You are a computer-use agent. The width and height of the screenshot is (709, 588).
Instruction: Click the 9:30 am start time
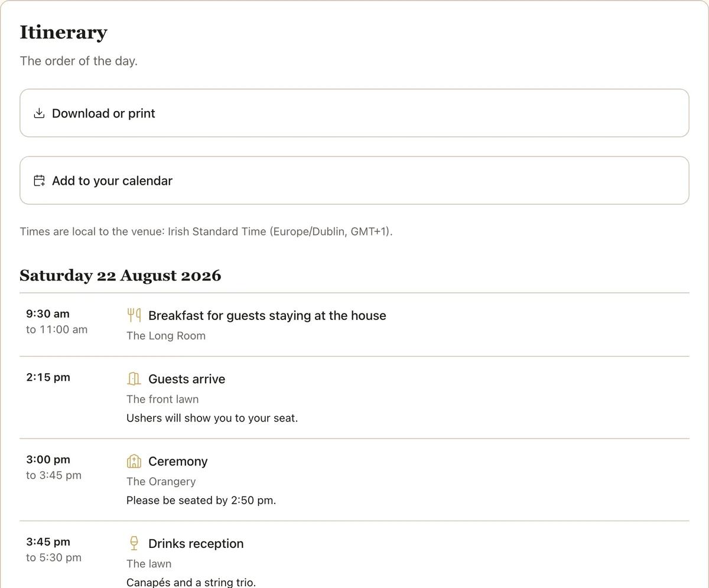point(48,313)
